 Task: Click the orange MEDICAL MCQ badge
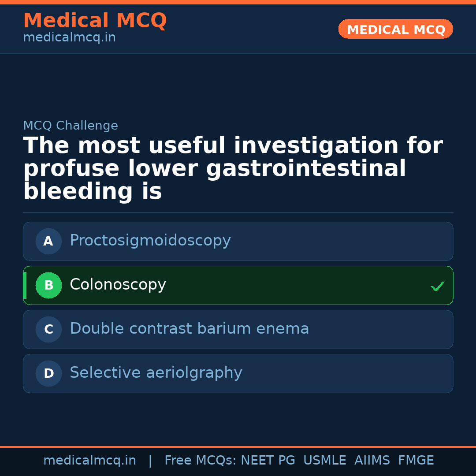click(395, 29)
